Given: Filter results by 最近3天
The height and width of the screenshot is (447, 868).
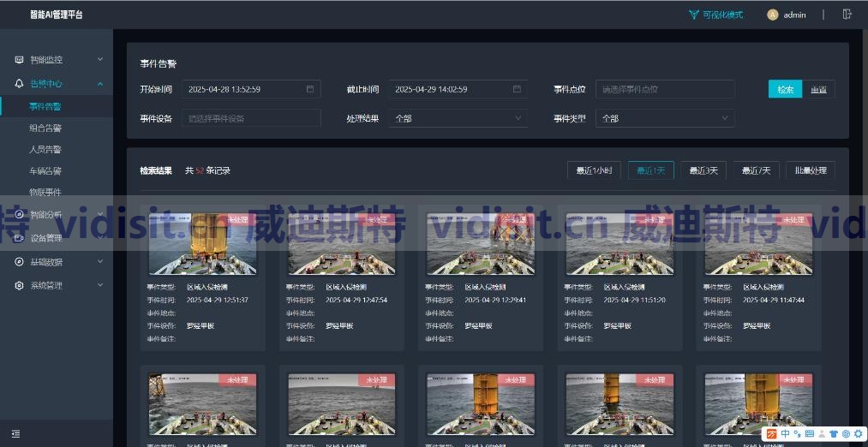Looking at the screenshot, I should [703, 170].
